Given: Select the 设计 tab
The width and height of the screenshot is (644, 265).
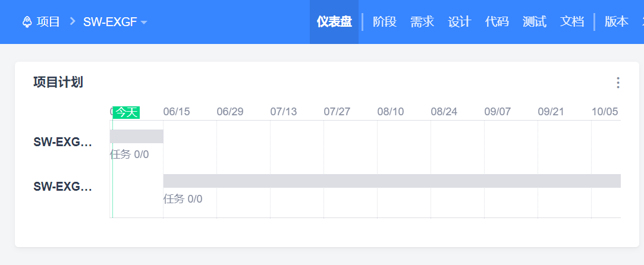Looking at the screenshot, I should point(460,22).
